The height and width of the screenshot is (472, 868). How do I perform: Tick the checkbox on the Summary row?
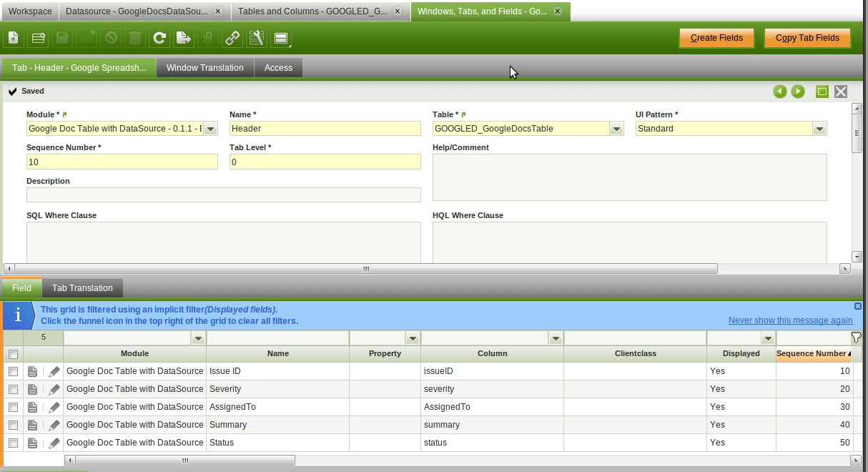pos(13,425)
